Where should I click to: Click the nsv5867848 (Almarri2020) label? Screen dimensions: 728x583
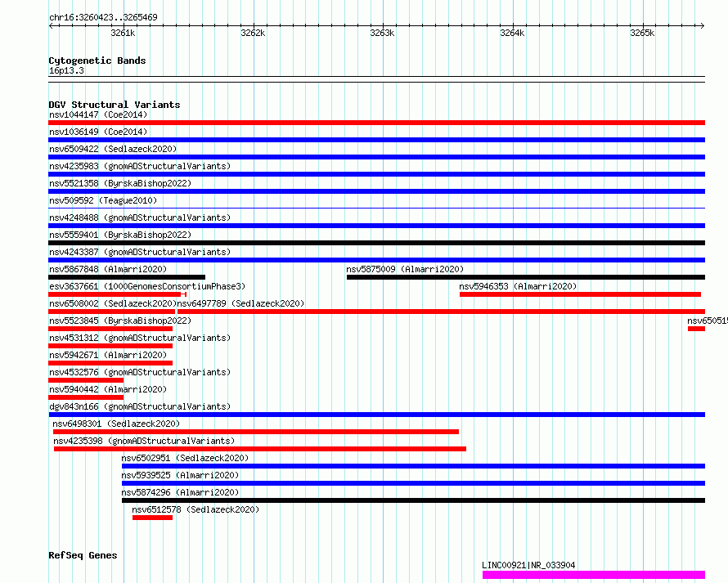click(x=108, y=269)
